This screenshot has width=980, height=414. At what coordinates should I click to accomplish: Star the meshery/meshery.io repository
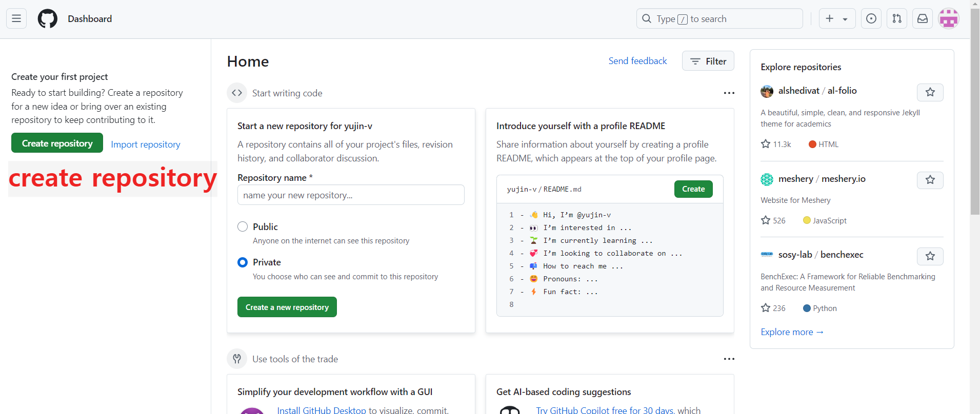[930, 180]
